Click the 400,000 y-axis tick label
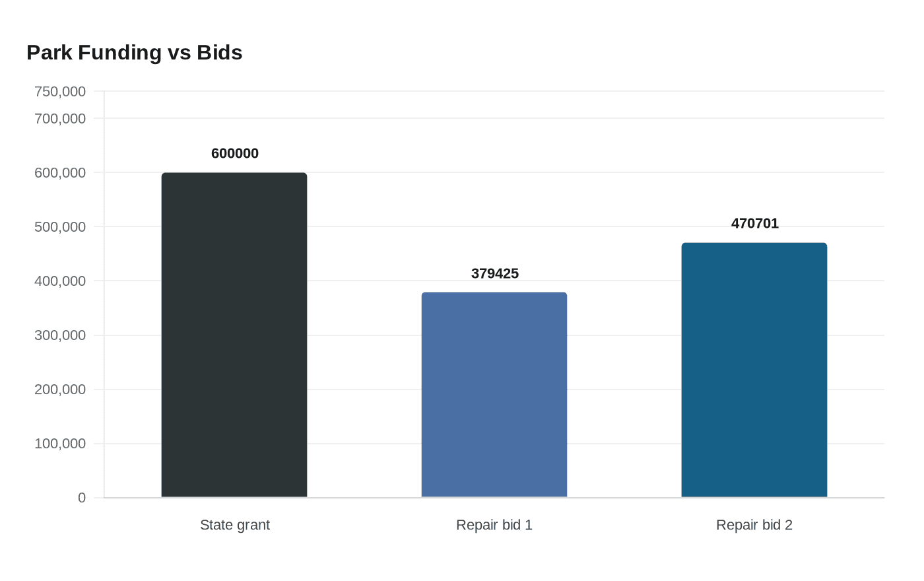Screen dimensions: 924x581 (60, 281)
